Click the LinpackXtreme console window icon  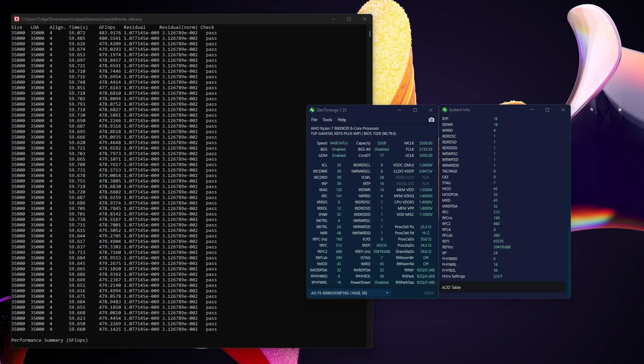tap(17, 19)
